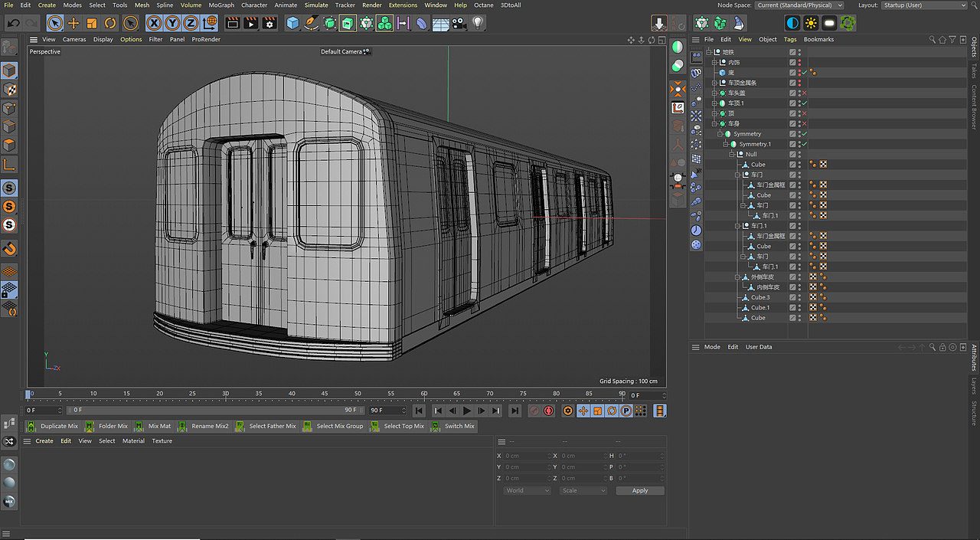The height and width of the screenshot is (540, 980).
Task: Open the World coordinate system dropdown
Action: pyautogui.click(x=527, y=490)
